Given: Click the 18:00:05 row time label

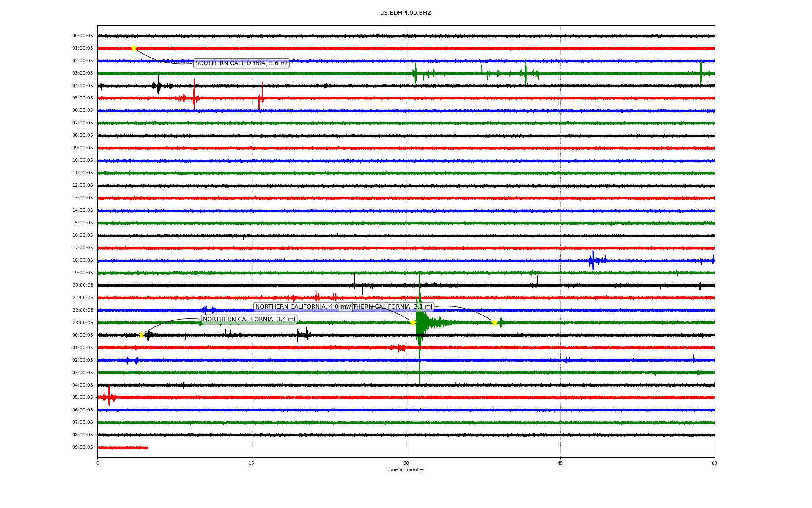Looking at the screenshot, I should tap(82, 260).
